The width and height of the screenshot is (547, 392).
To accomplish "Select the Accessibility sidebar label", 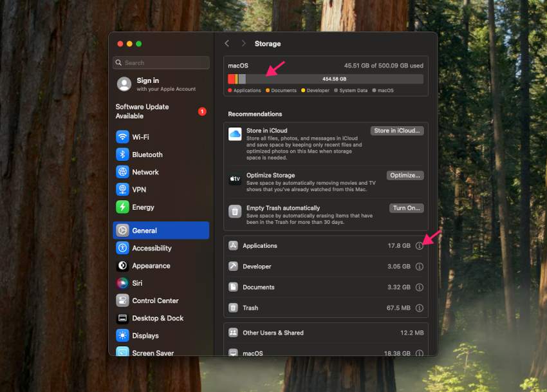I will click(152, 248).
